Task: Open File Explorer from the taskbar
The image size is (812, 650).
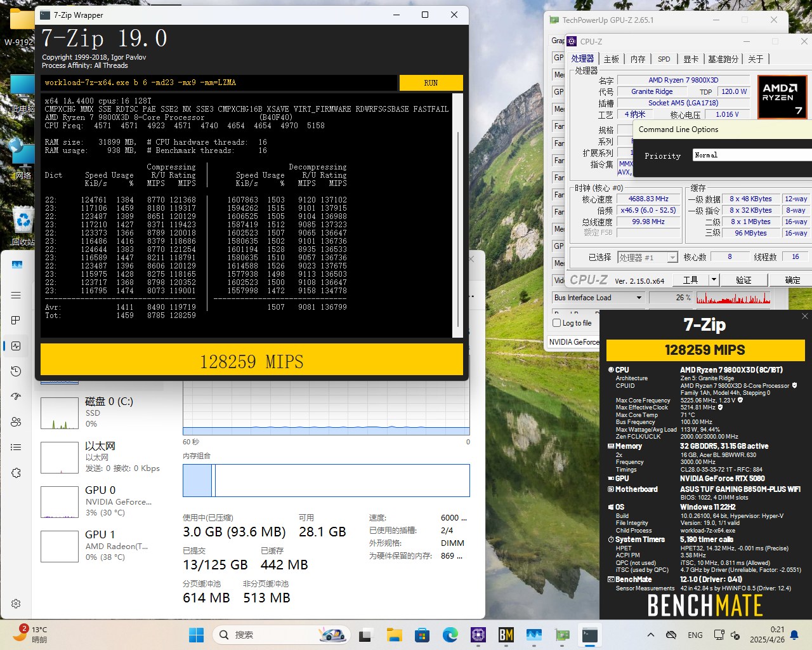Action: pos(395,635)
